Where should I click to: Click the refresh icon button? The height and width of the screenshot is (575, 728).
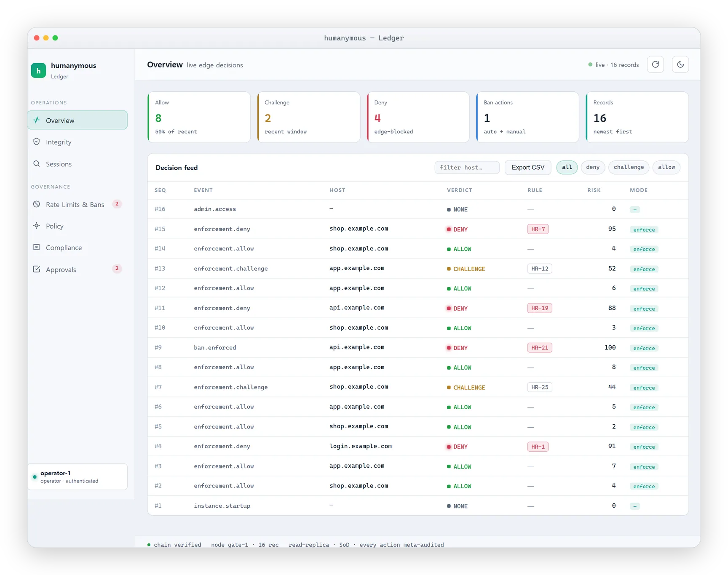click(x=656, y=64)
